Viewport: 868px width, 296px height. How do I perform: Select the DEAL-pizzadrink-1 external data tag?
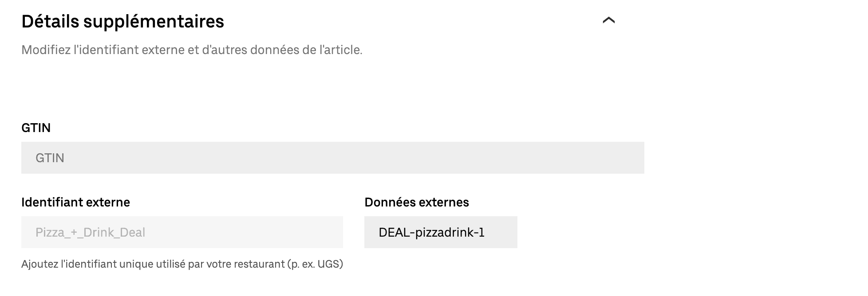point(441,232)
